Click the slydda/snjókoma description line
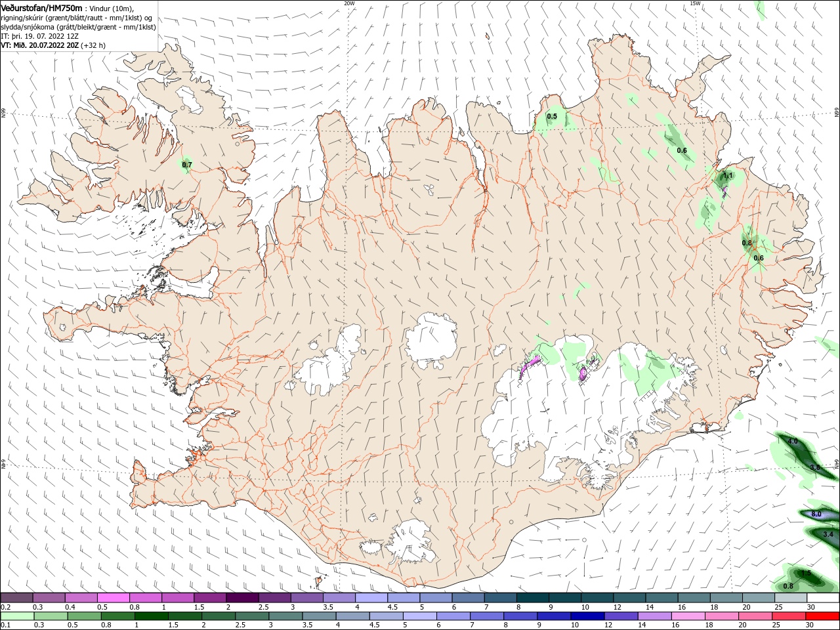Image resolution: width=840 pixels, height=630 pixels. [x=79, y=27]
